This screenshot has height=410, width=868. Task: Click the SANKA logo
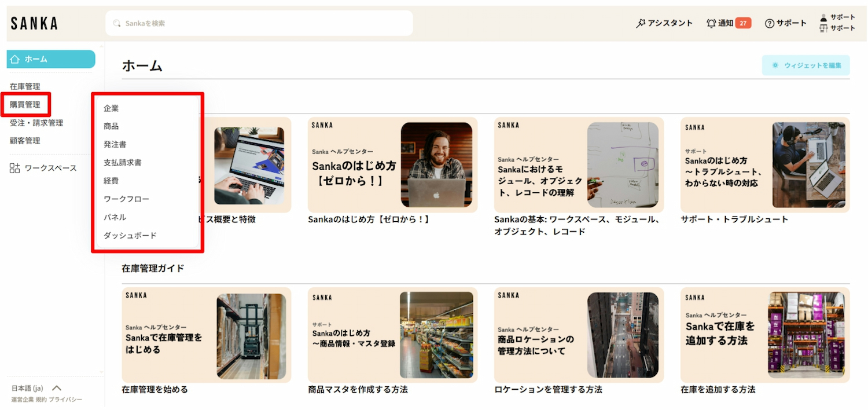(x=34, y=23)
